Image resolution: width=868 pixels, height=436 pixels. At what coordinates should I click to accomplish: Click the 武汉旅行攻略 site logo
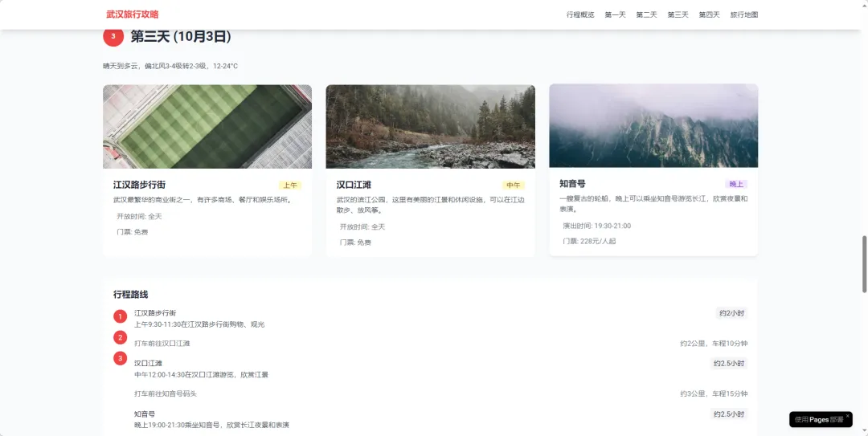(133, 14)
